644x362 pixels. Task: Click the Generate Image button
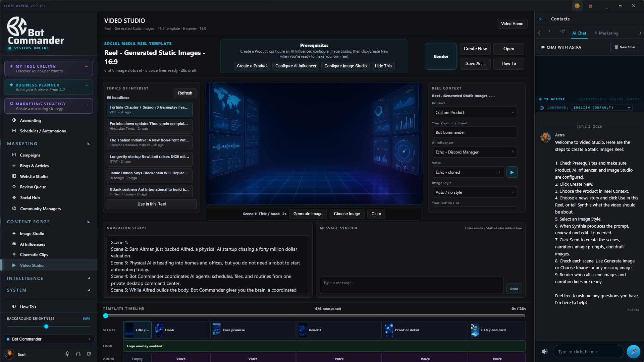click(308, 214)
